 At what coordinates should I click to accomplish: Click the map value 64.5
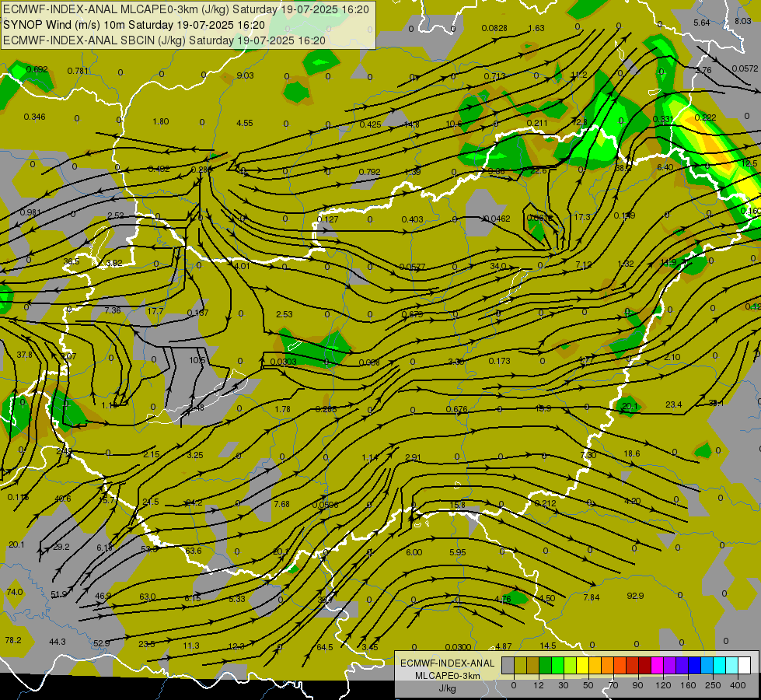pyautogui.click(x=325, y=647)
